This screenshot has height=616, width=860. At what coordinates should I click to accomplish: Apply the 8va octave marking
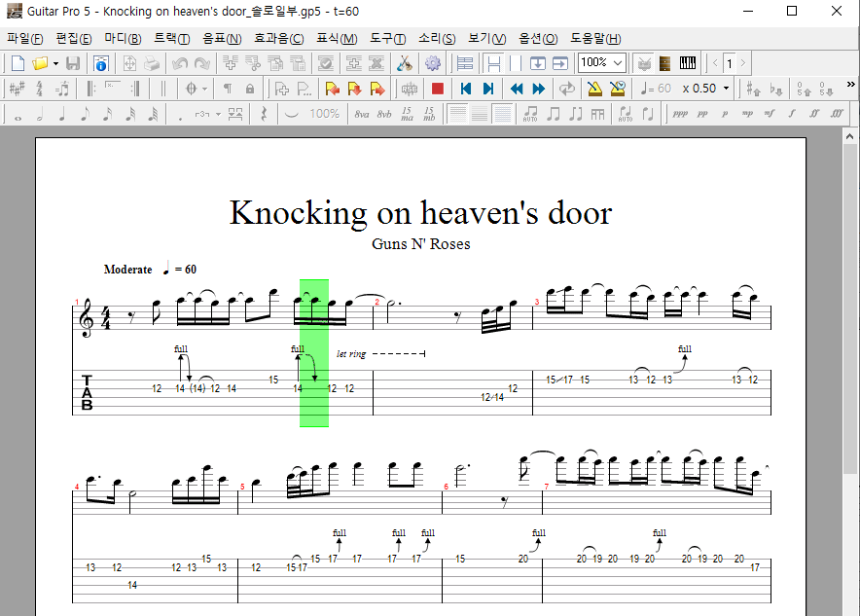pos(362,114)
